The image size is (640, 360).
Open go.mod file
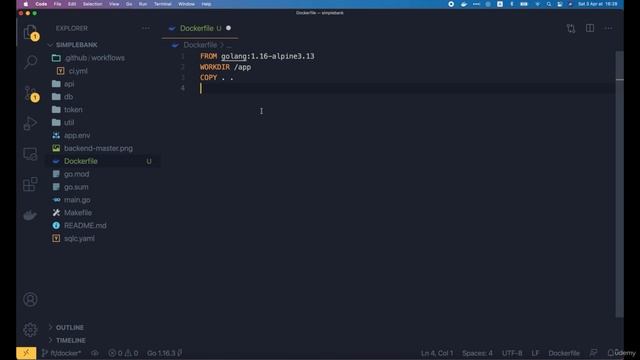click(x=76, y=174)
